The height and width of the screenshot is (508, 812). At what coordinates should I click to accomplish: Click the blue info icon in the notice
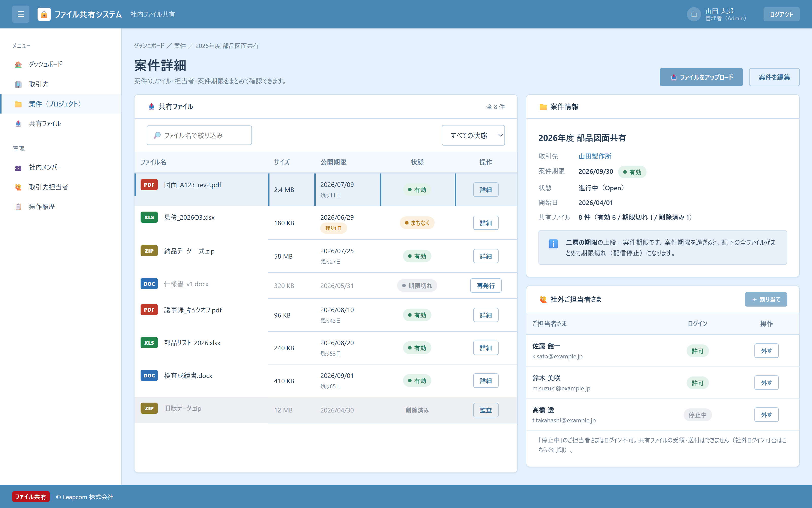point(553,244)
